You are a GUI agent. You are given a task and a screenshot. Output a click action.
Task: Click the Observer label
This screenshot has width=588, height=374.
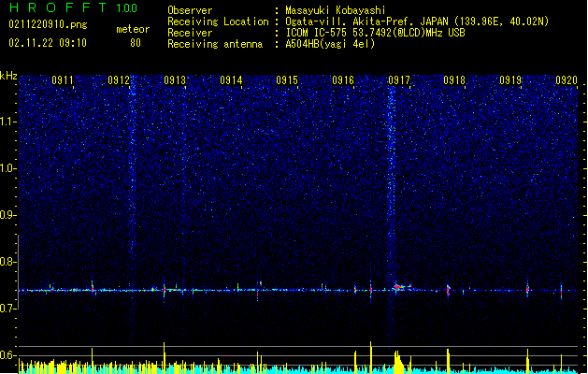coord(190,10)
